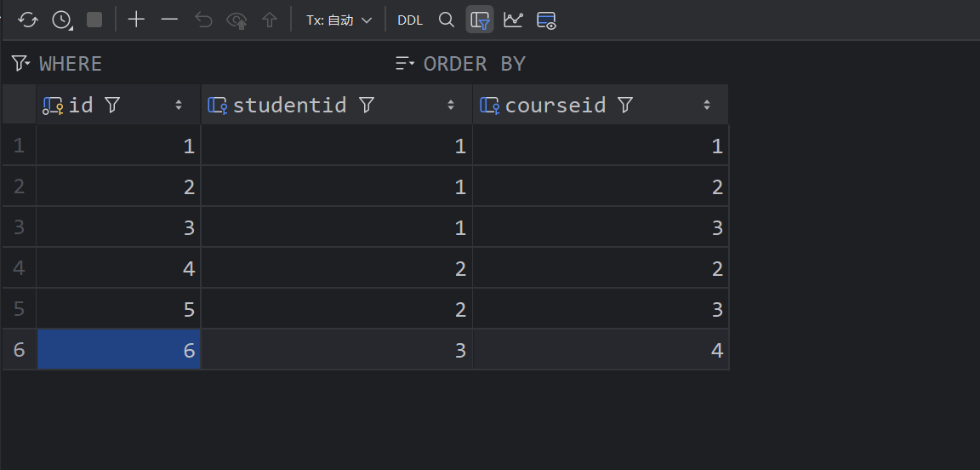Click the courseid foreign key column icon
The image size is (980, 470).
(x=489, y=105)
